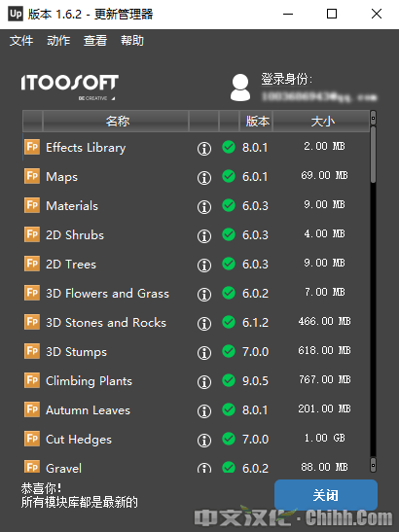
Task: Select the Effects Library row name
Action: (86, 148)
